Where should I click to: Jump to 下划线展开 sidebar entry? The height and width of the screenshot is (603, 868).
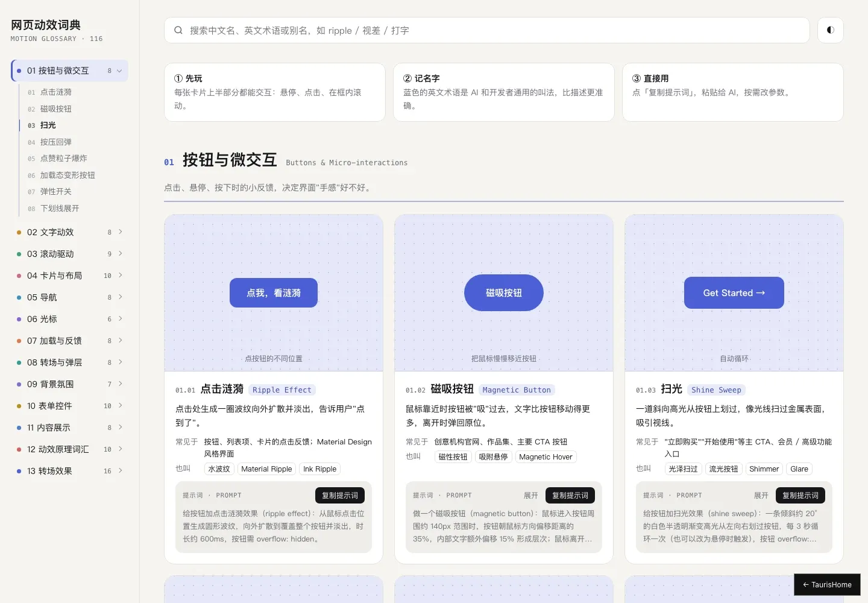coord(74,209)
